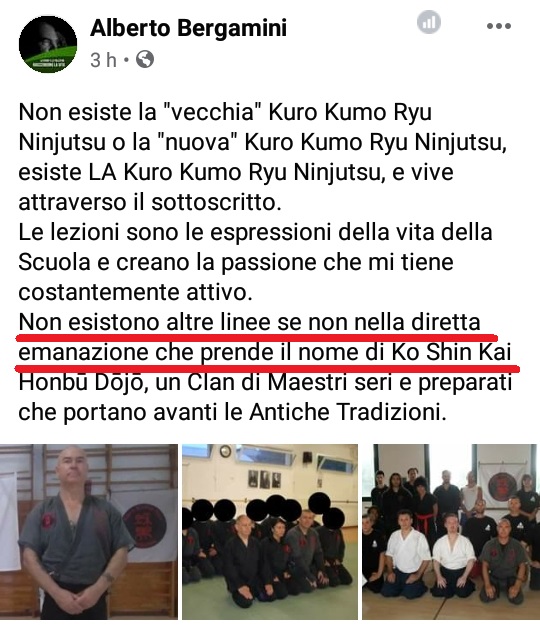540x625 pixels.
Task: Open the Alberto Bergamini name link
Action: tap(189, 28)
